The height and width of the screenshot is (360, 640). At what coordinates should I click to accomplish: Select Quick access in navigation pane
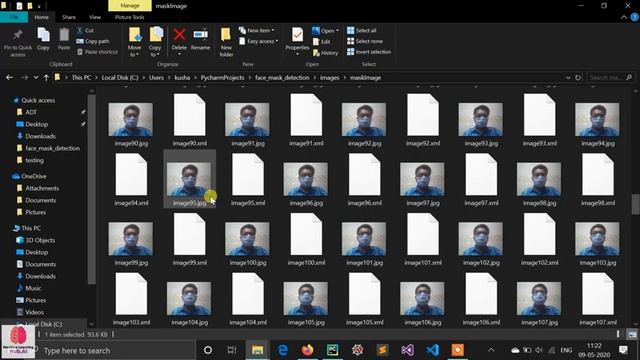[x=38, y=100]
